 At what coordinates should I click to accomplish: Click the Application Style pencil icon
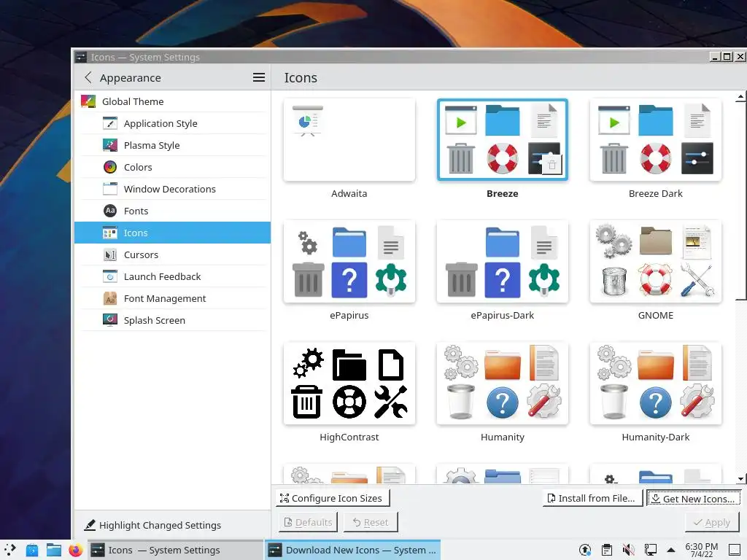coord(110,123)
